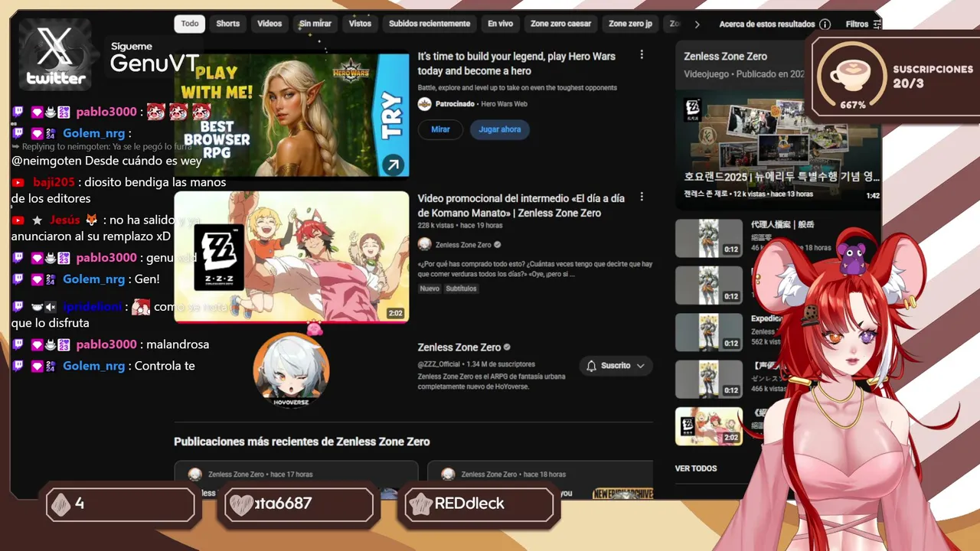Screen dimensions: 980x551
Task: Click the VER TODOS link
Action: 696,468
